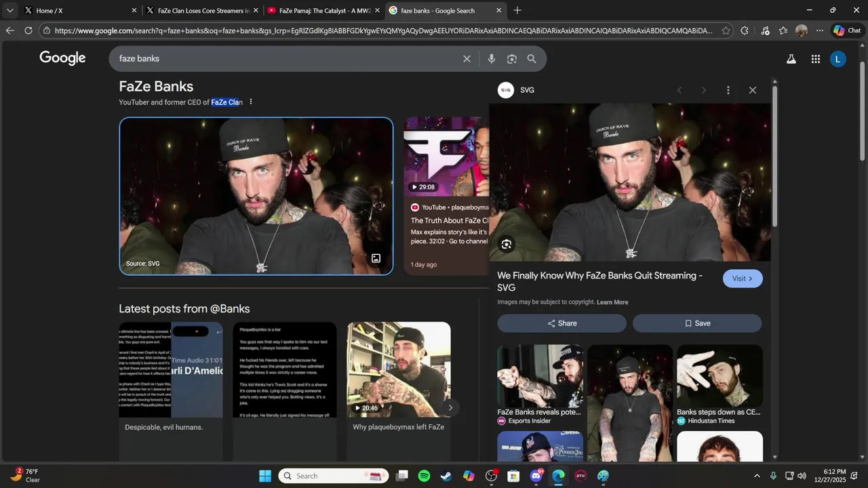This screenshot has height=488, width=868.
Task: Close the image preview panel
Action: click(x=752, y=90)
